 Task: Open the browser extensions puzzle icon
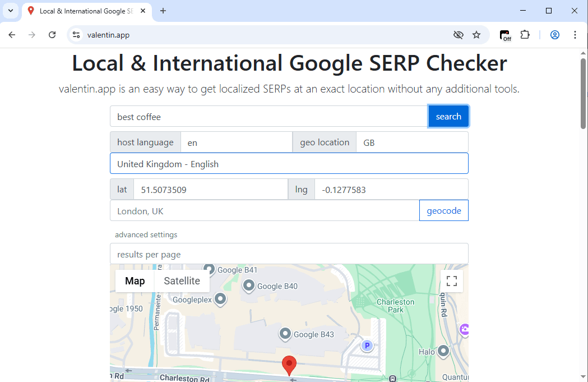[x=525, y=35]
